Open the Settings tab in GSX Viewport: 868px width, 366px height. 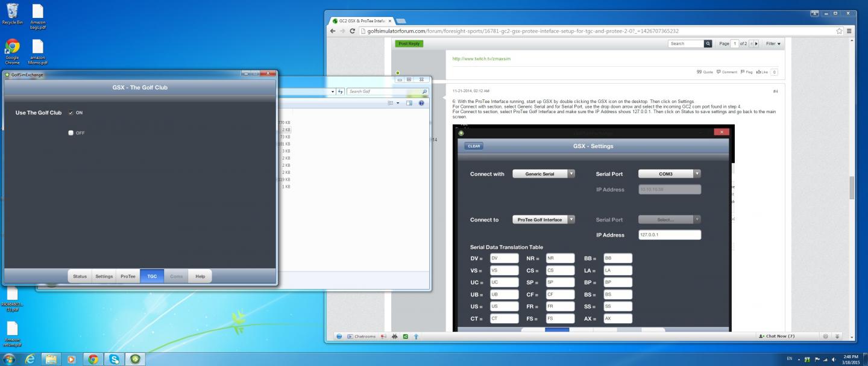pyautogui.click(x=104, y=276)
